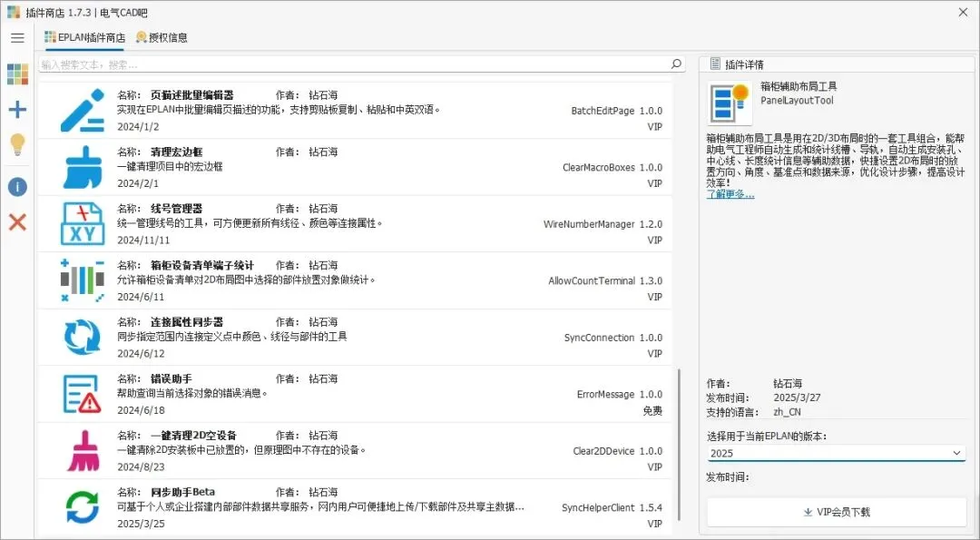The image size is (980, 540).
Task: Open the EPLAN version dropdown showing 2025
Action: 836,453
